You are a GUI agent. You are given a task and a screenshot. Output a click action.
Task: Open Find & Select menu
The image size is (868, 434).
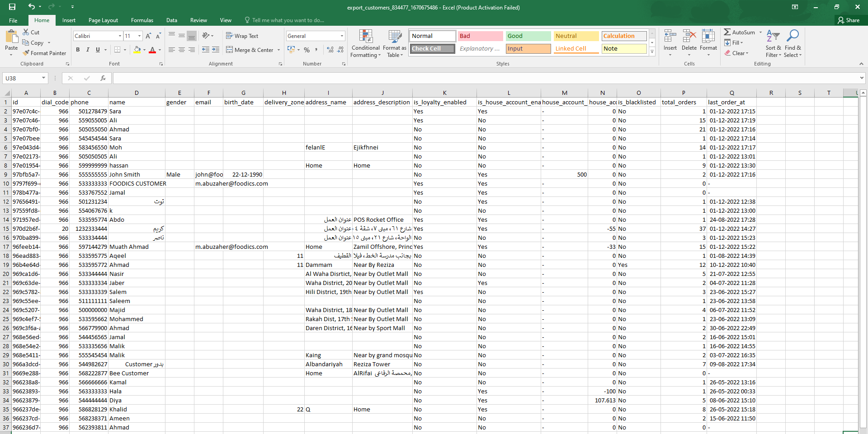pyautogui.click(x=793, y=44)
